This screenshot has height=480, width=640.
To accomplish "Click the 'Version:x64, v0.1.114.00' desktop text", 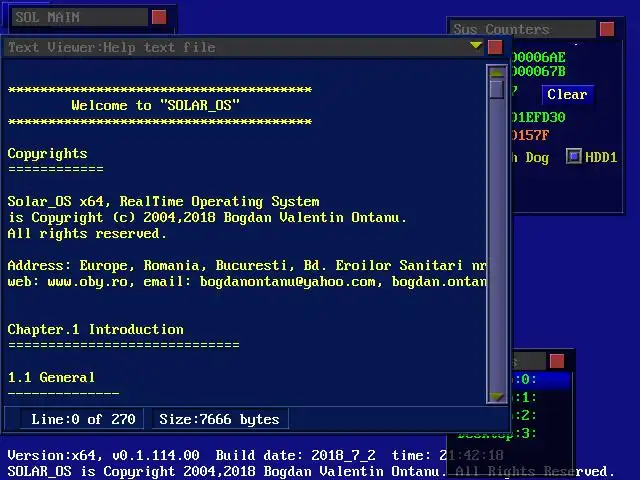I will tap(104, 455).
